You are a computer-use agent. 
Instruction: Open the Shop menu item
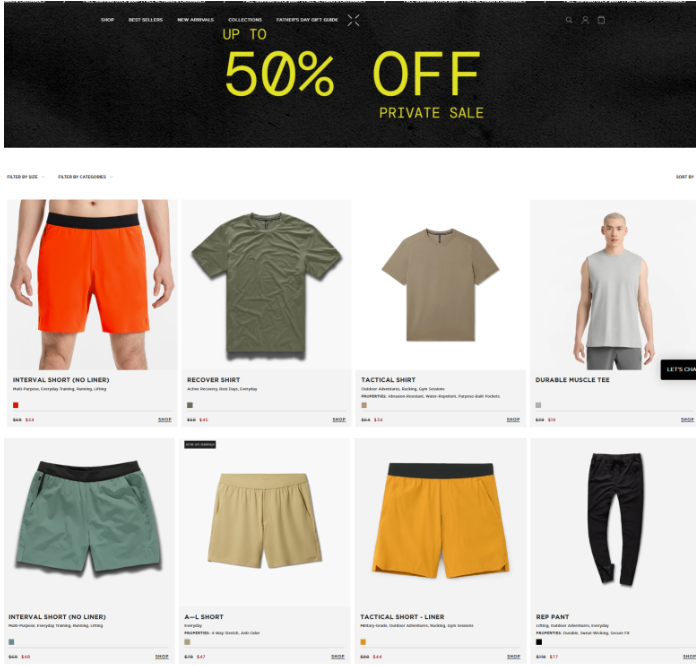(107, 20)
